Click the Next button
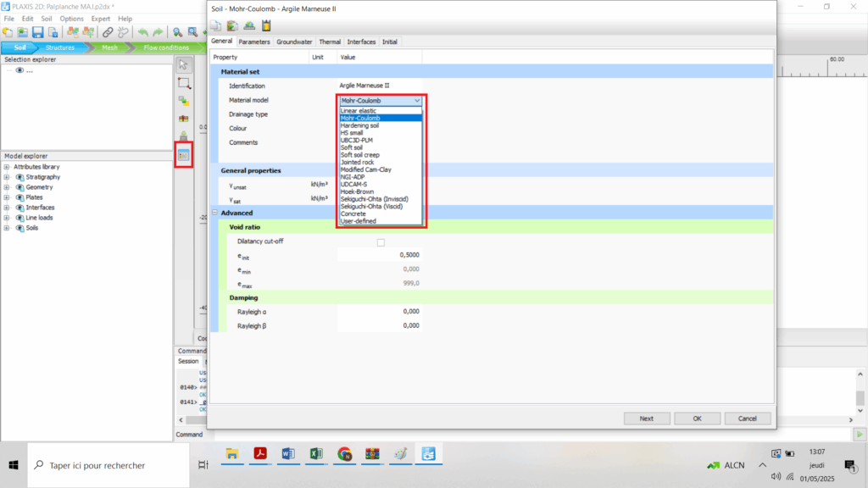This screenshot has height=488, width=868. point(647,419)
